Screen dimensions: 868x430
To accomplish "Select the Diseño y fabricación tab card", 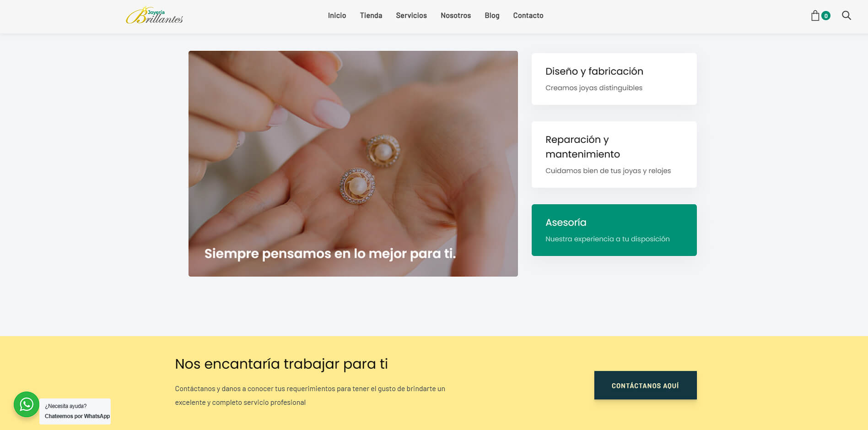I will click(x=614, y=79).
